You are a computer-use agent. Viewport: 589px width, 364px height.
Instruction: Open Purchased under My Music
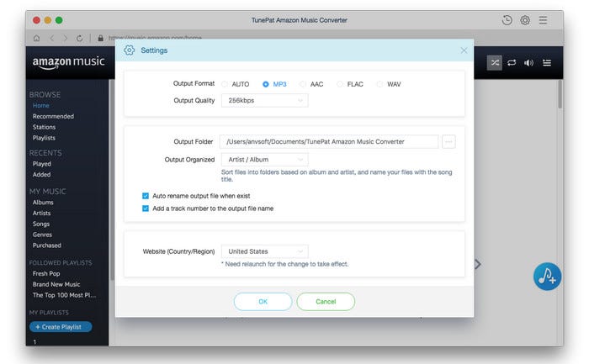(x=46, y=245)
